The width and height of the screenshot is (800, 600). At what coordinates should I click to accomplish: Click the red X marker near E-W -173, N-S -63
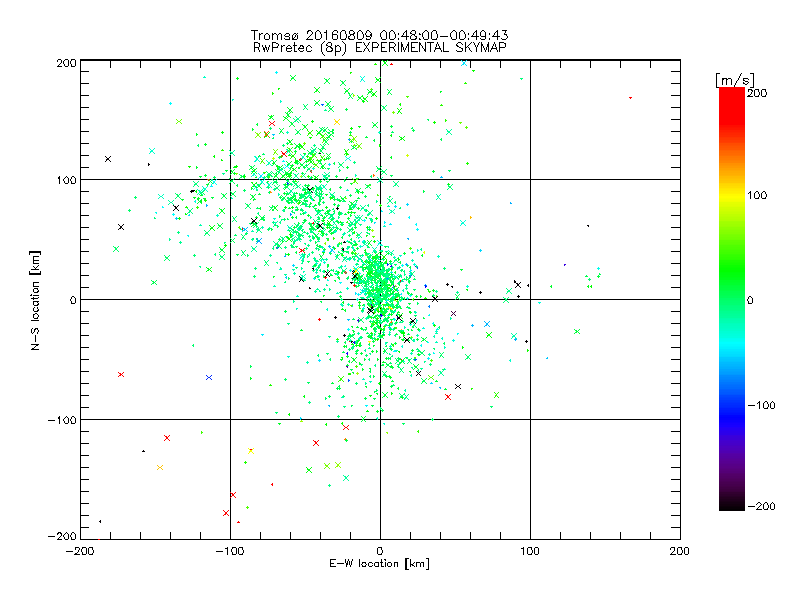121,374
